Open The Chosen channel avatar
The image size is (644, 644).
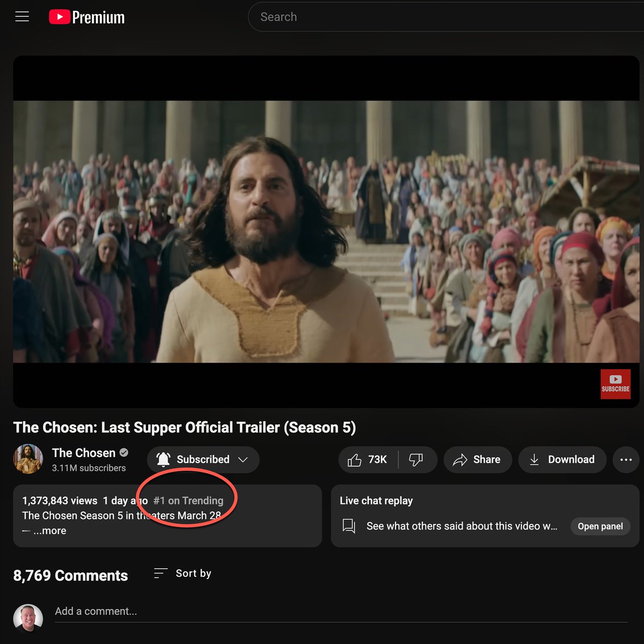(28, 459)
